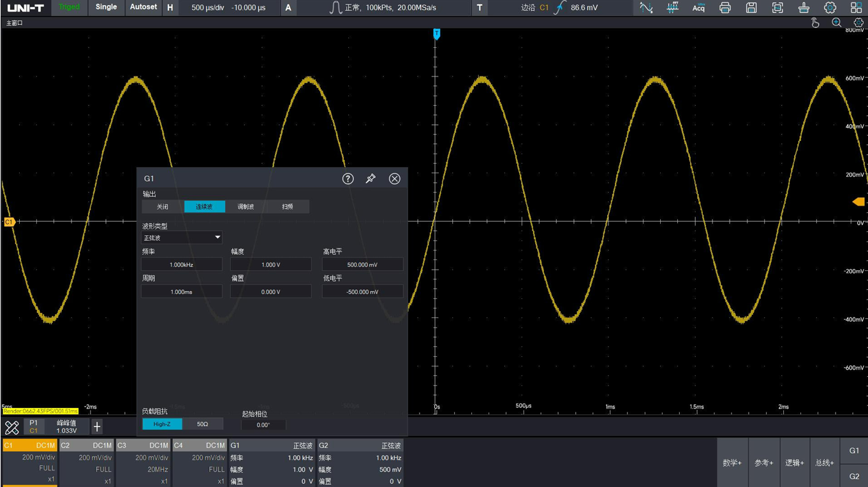Open help in the G1 dialog
The image size is (868, 487).
pyautogui.click(x=348, y=178)
